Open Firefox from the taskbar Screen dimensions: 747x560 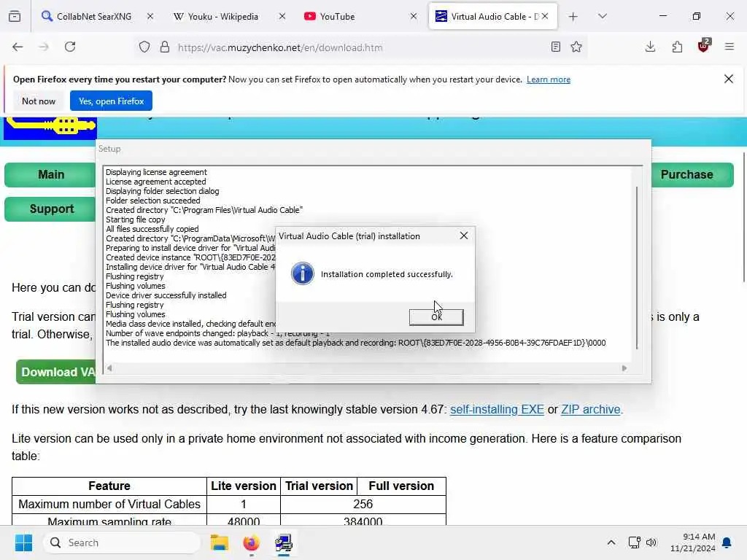point(251,542)
